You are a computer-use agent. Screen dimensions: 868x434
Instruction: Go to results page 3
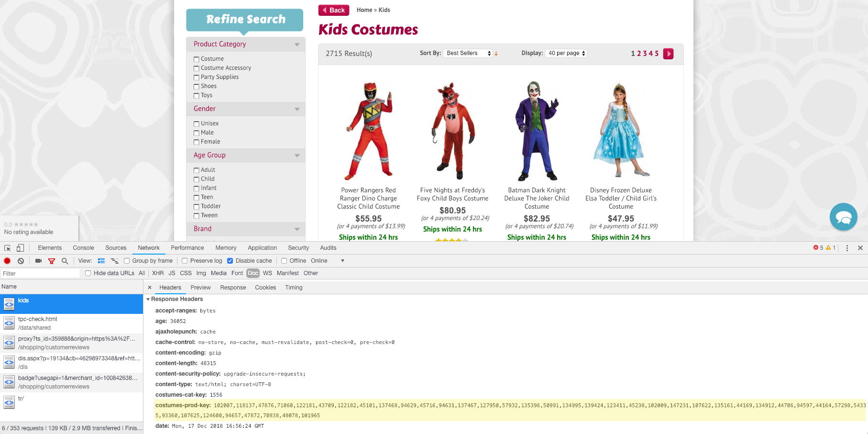[x=645, y=54]
